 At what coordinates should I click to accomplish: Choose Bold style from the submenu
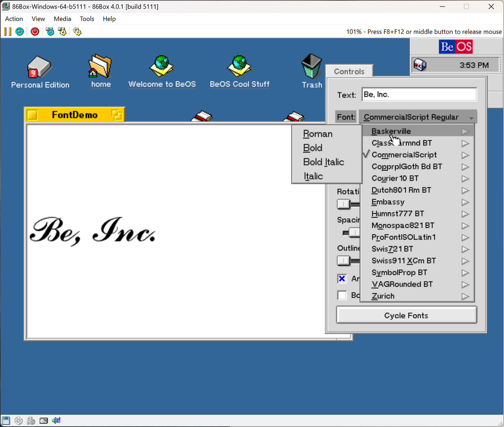tap(327, 148)
